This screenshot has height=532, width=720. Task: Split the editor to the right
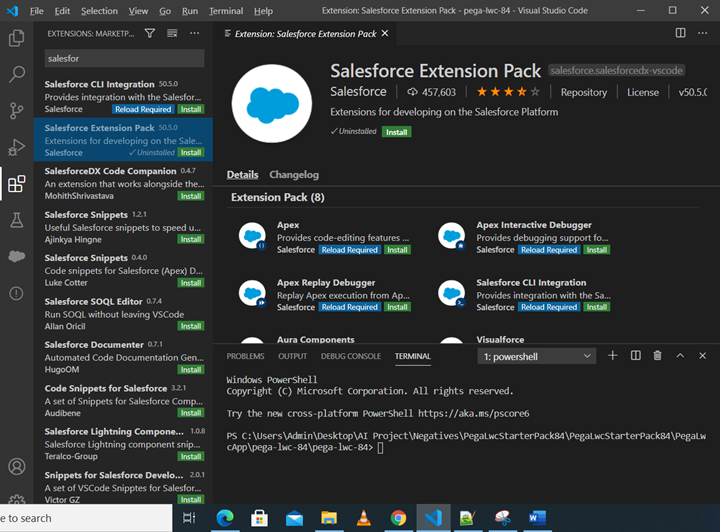click(681, 33)
